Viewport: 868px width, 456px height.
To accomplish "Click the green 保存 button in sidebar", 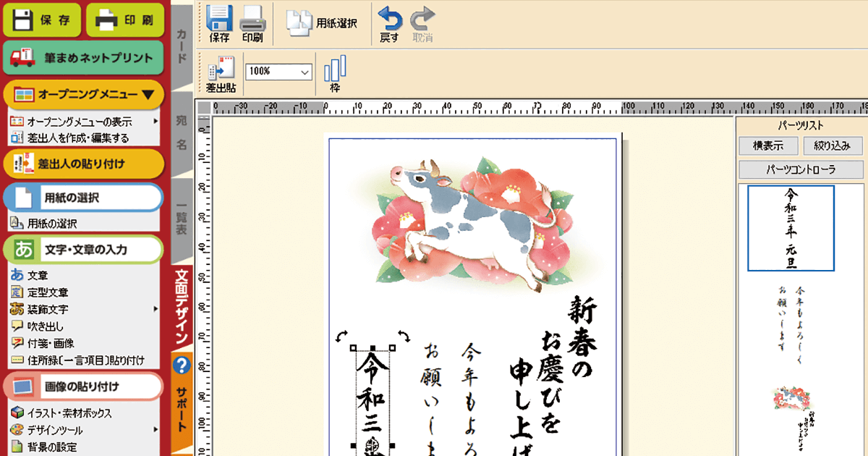I will 42,20.
